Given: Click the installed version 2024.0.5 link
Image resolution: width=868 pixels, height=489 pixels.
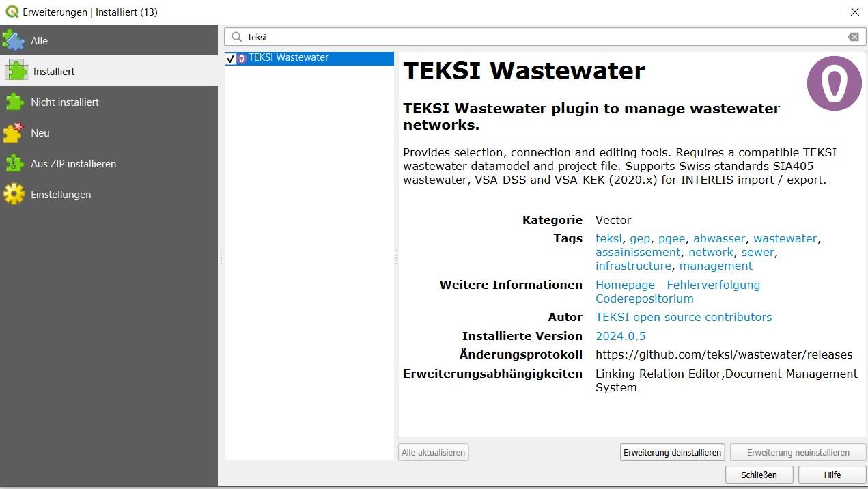Looking at the screenshot, I should (621, 336).
